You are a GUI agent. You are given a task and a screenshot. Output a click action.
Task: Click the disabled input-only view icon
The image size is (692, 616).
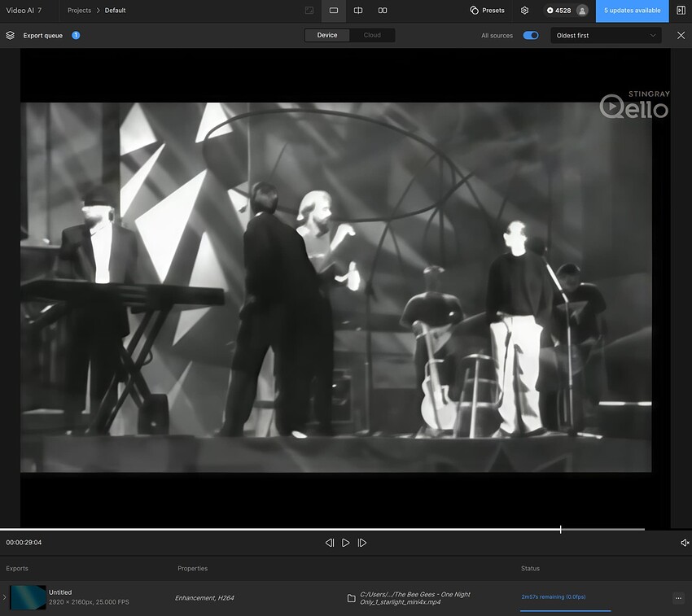pos(309,11)
